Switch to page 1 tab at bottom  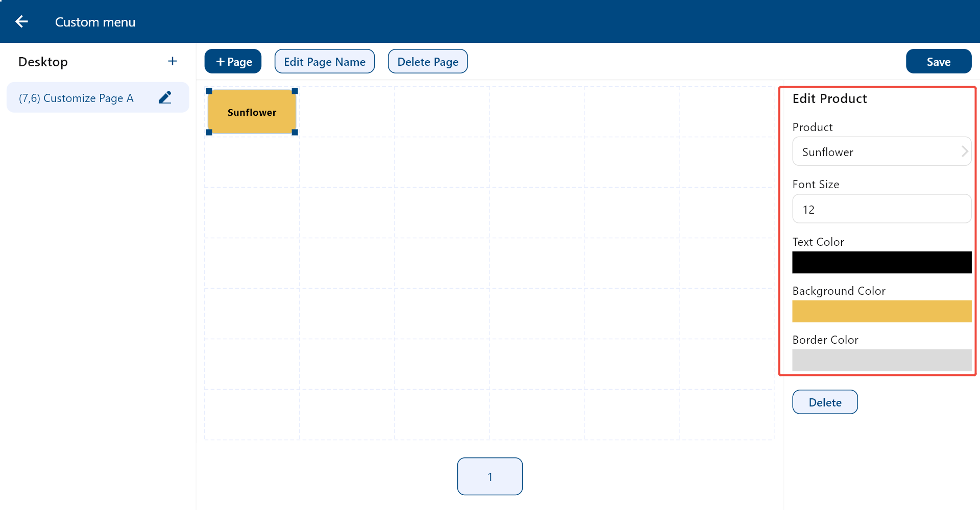[x=490, y=476]
